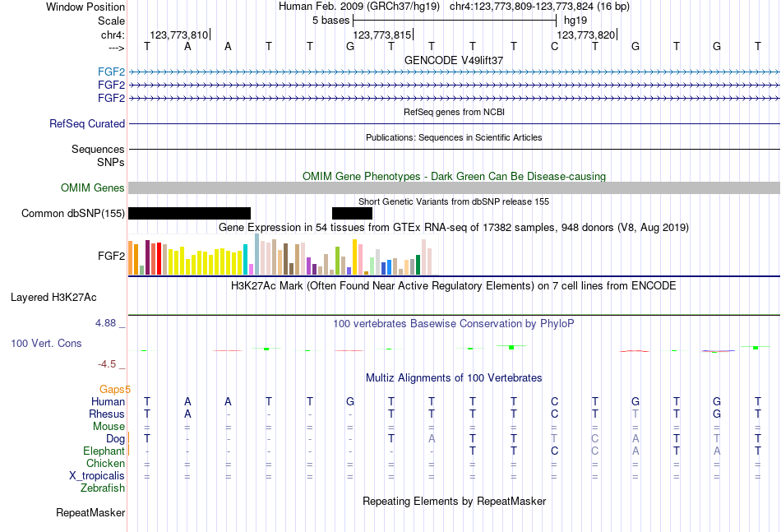The height and width of the screenshot is (532, 781).
Task: Open the RepeatMasker track label
Action: click(90, 512)
